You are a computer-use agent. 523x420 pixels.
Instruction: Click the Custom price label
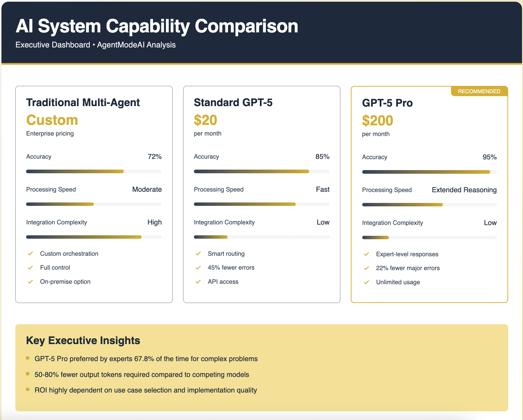click(x=52, y=120)
